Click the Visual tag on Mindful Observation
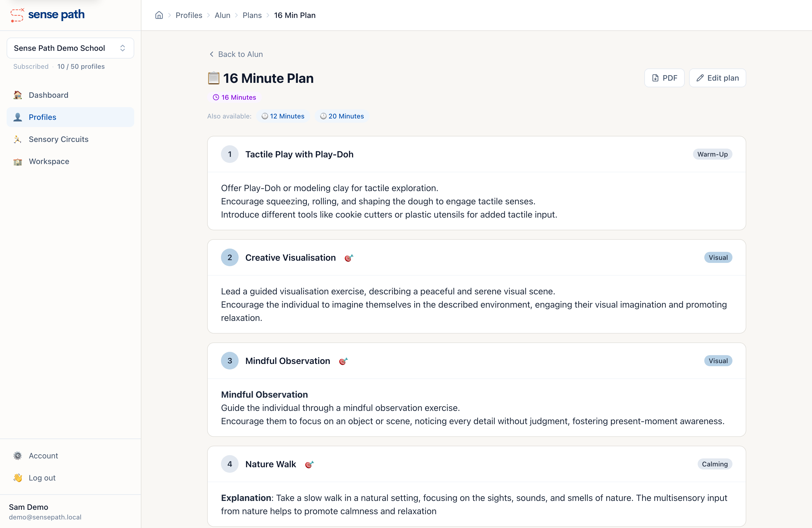The image size is (812, 528). (718, 361)
